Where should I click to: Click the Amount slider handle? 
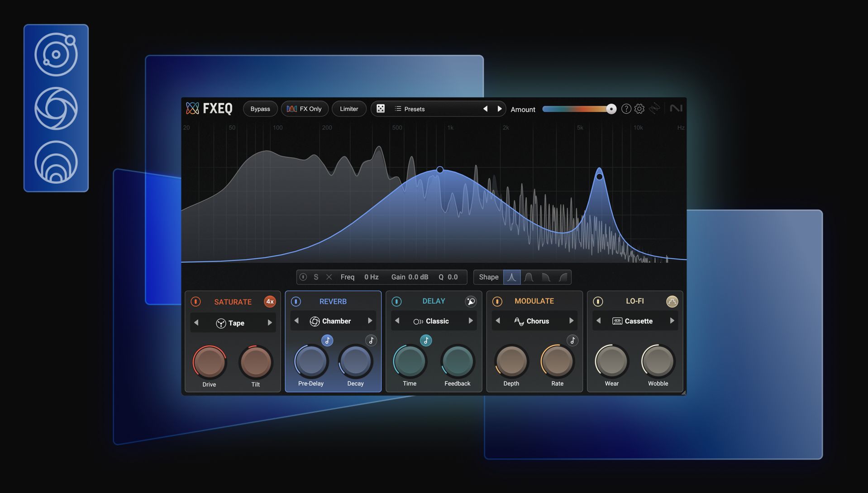click(611, 109)
